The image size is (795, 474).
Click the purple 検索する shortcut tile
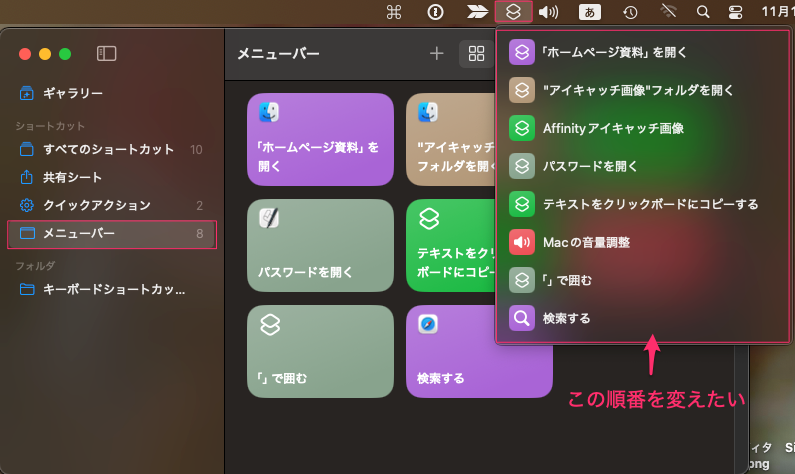coord(479,352)
